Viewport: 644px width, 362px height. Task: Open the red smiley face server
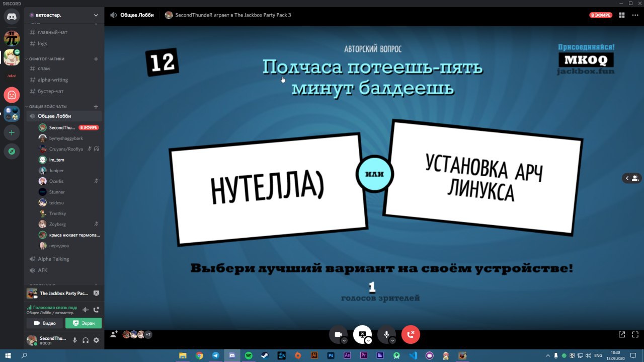(x=12, y=95)
